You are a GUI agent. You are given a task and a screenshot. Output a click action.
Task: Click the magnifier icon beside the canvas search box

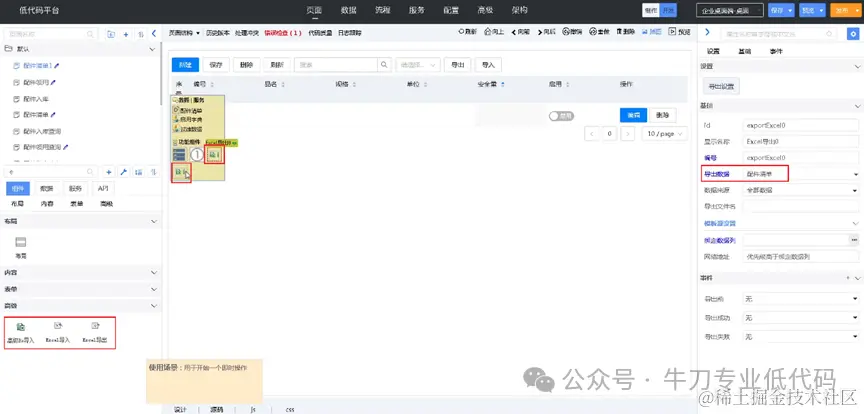[384, 64]
